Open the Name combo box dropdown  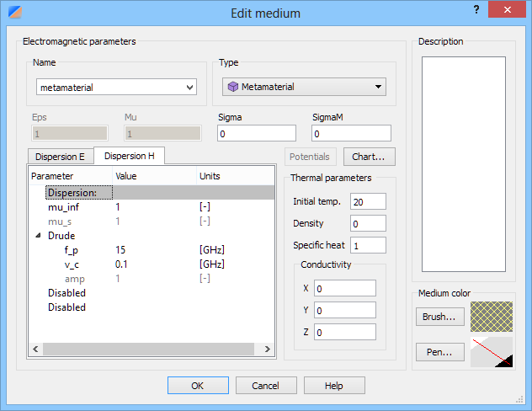point(189,87)
